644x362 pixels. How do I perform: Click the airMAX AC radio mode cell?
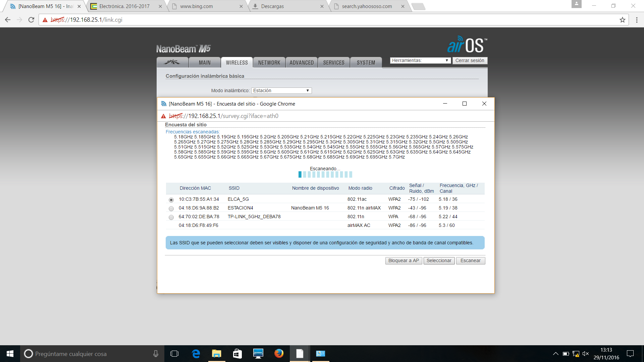coord(359,225)
